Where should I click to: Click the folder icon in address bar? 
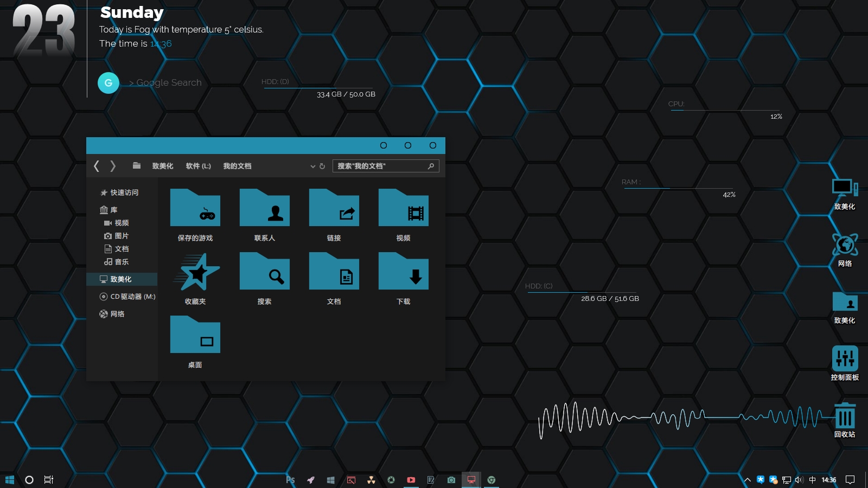coord(137,165)
